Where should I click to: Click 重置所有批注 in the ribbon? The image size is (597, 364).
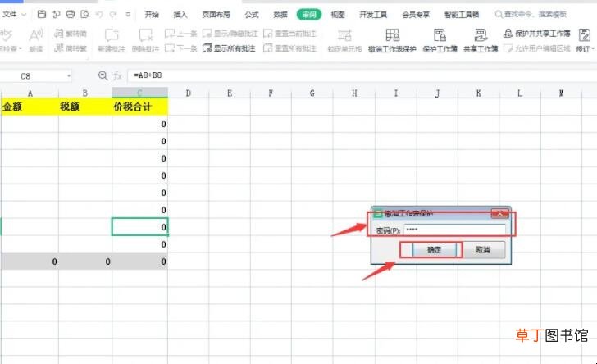pos(289,48)
